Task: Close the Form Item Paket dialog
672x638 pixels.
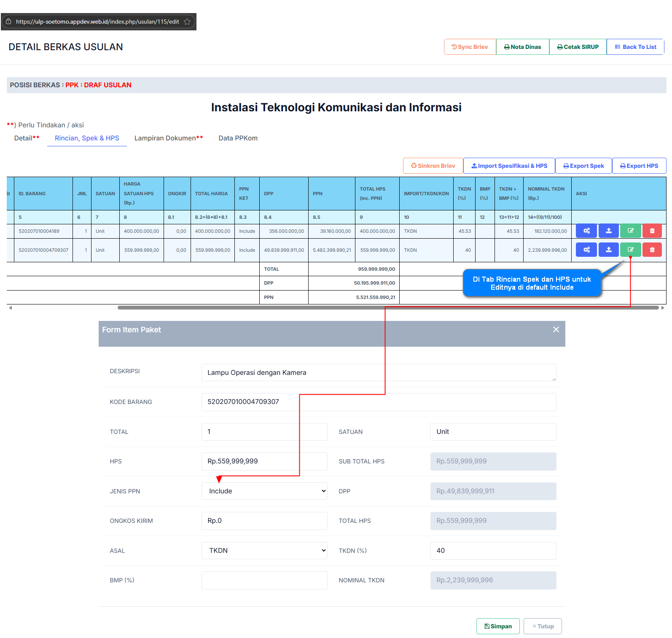Action: (x=556, y=329)
